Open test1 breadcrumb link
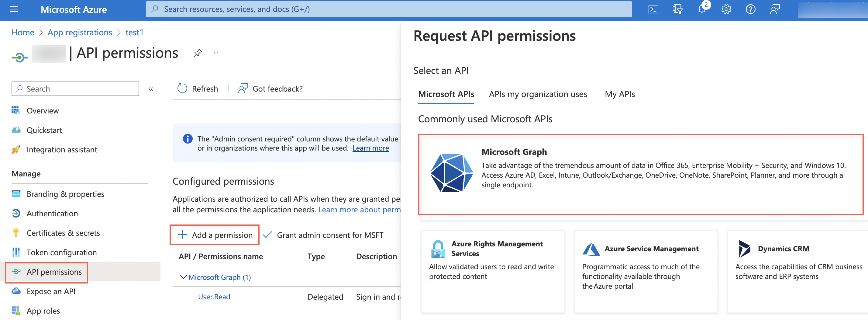 (x=134, y=32)
